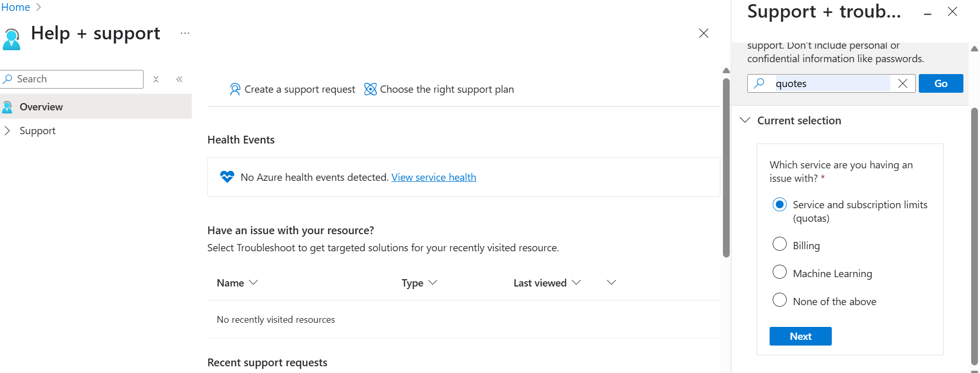
Task: Open the Support menu item
Action: tap(37, 131)
